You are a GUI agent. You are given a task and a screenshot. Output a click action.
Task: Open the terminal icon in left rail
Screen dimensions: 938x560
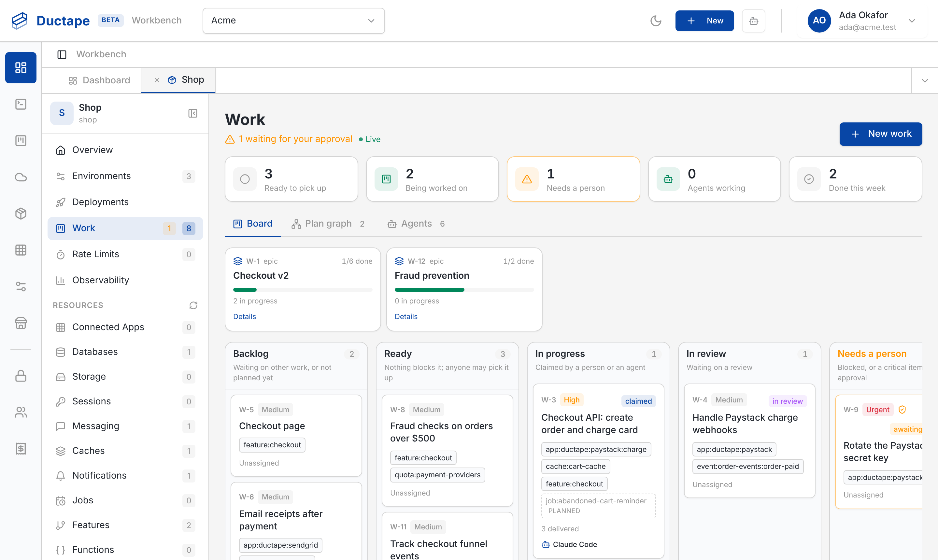tap(21, 104)
